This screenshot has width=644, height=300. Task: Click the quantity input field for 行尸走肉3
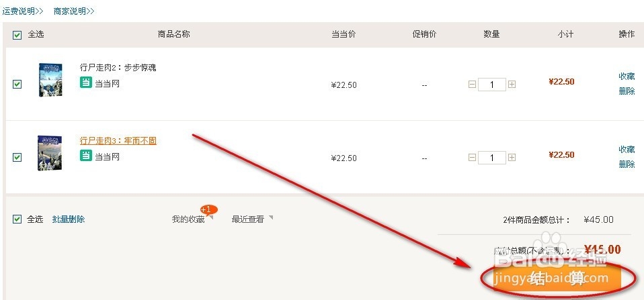pyautogui.click(x=491, y=157)
